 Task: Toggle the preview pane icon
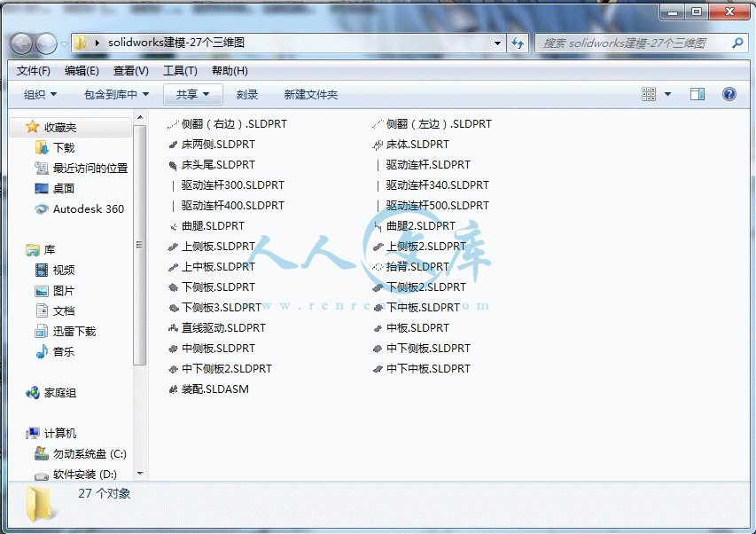[698, 94]
